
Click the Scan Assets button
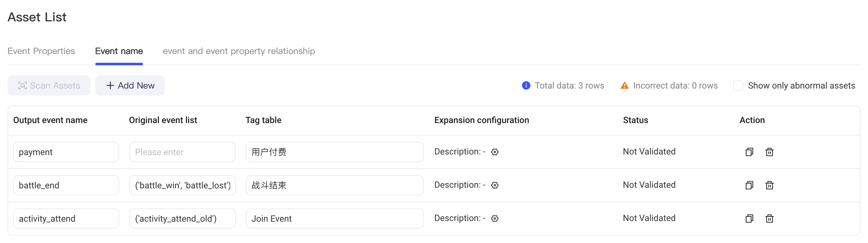49,85
